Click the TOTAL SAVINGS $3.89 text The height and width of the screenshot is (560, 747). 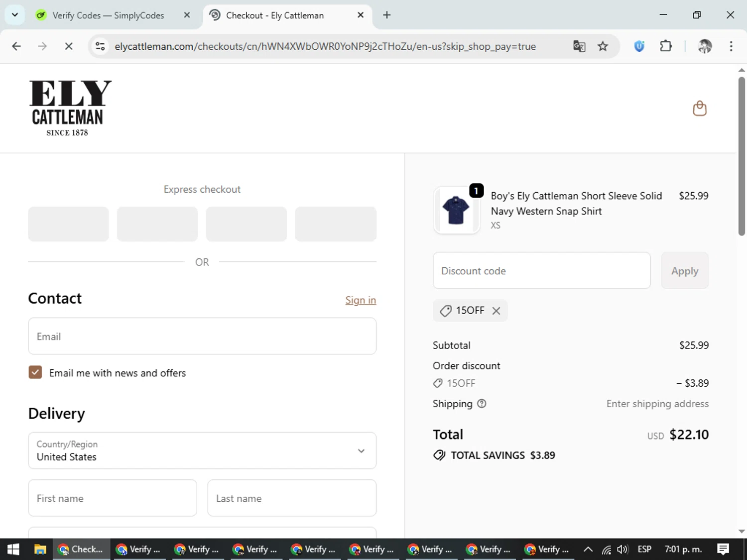pyautogui.click(x=503, y=455)
